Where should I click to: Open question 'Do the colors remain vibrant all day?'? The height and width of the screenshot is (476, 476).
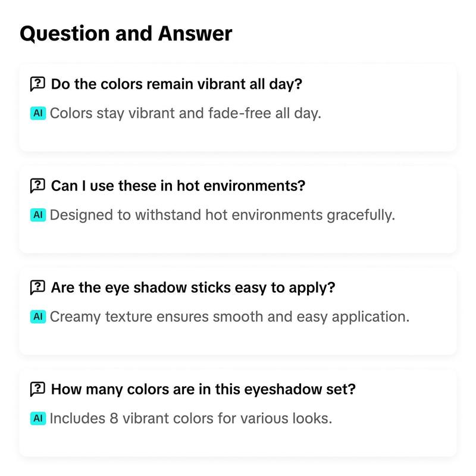[x=176, y=84]
